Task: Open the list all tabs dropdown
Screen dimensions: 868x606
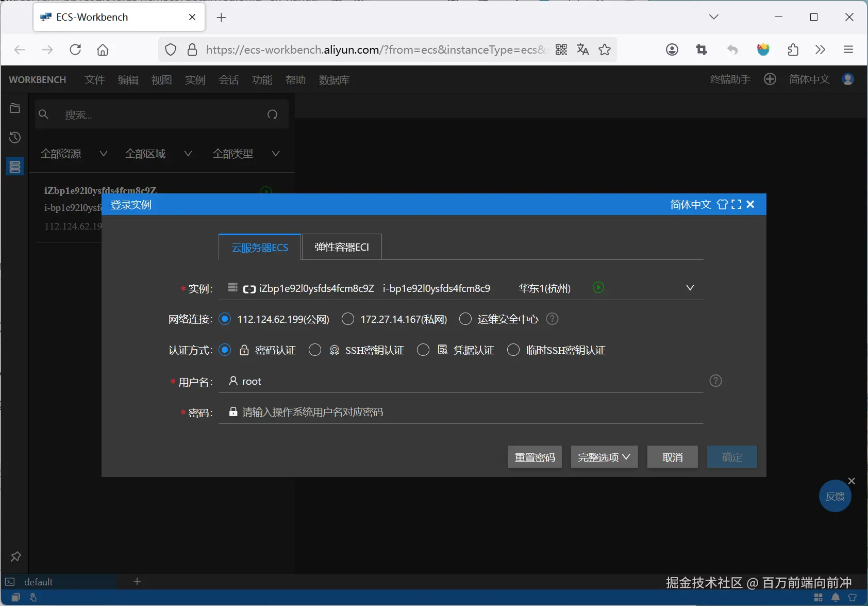Action: pyautogui.click(x=714, y=17)
